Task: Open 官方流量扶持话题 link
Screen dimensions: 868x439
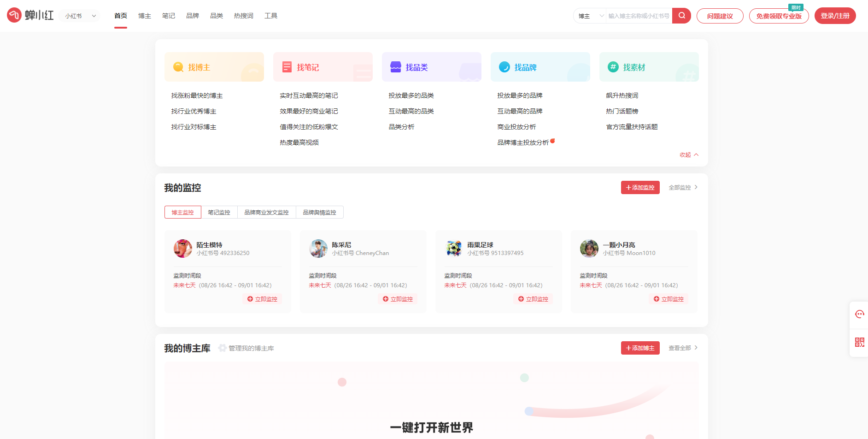Action: 632,127
